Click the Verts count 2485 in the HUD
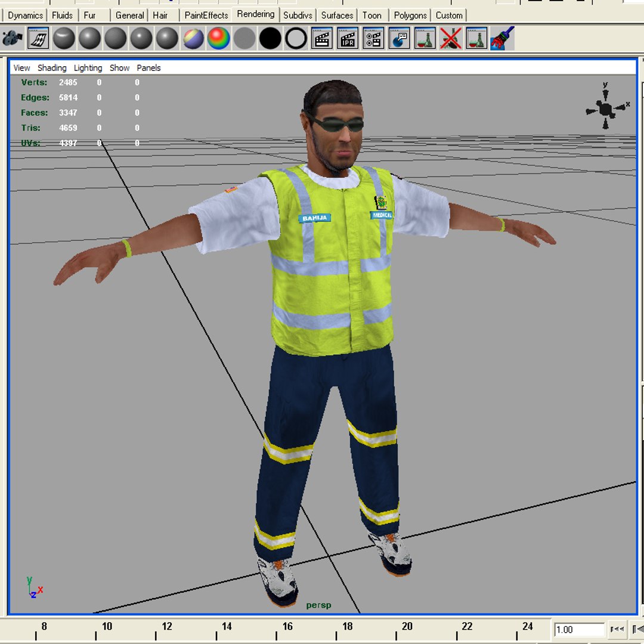The height and width of the screenshot is (644, 644). coord(68,82)
